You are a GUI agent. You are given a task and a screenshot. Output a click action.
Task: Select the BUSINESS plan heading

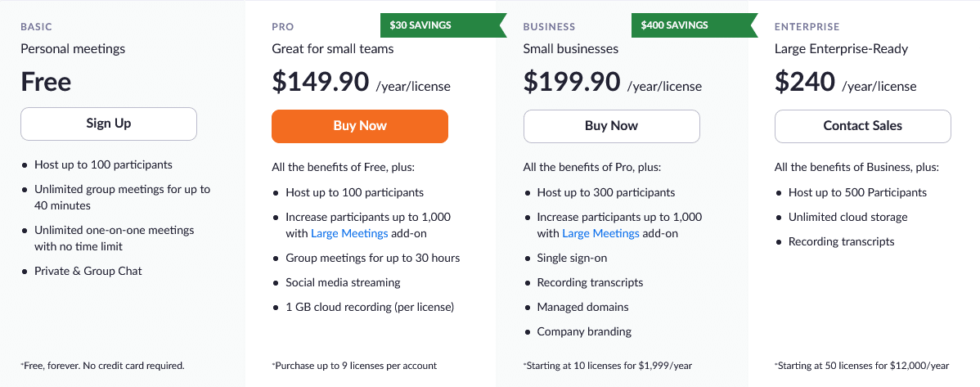click(549, 26)
